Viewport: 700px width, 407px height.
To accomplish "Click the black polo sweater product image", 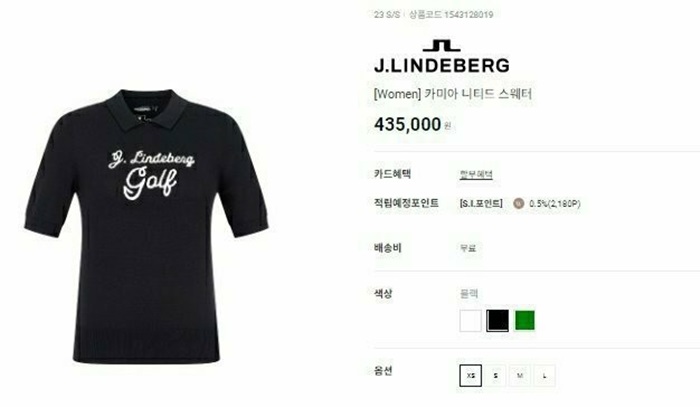I will pyautogui.click(x=146, y=226).
